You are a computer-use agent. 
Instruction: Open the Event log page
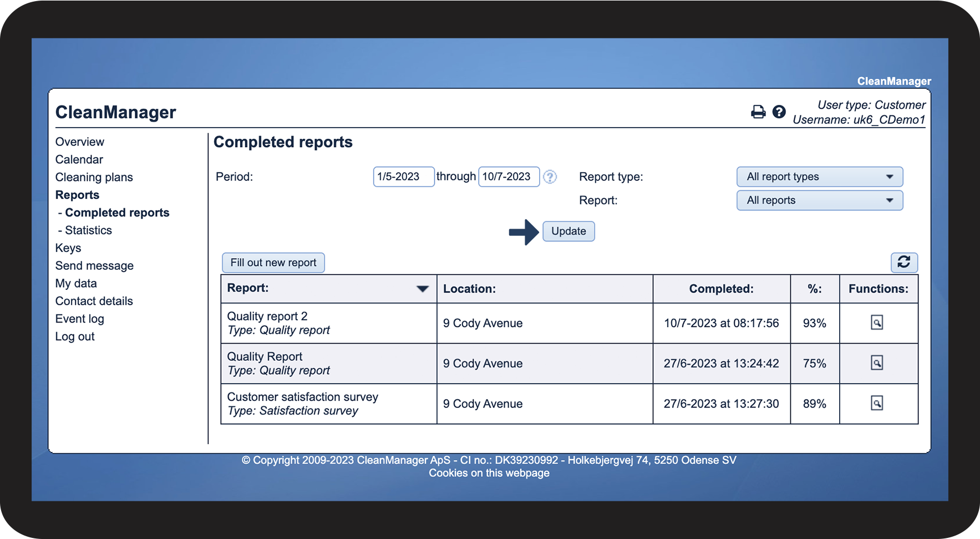point(79,319)
